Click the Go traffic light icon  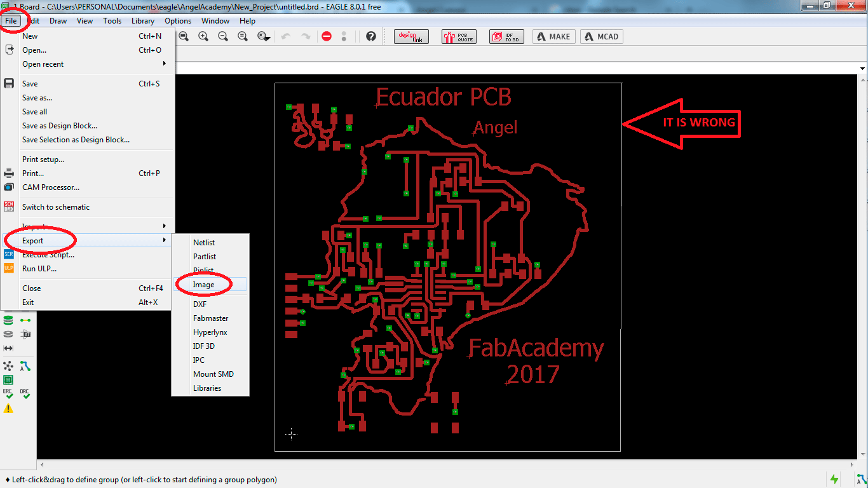[344, 37]
